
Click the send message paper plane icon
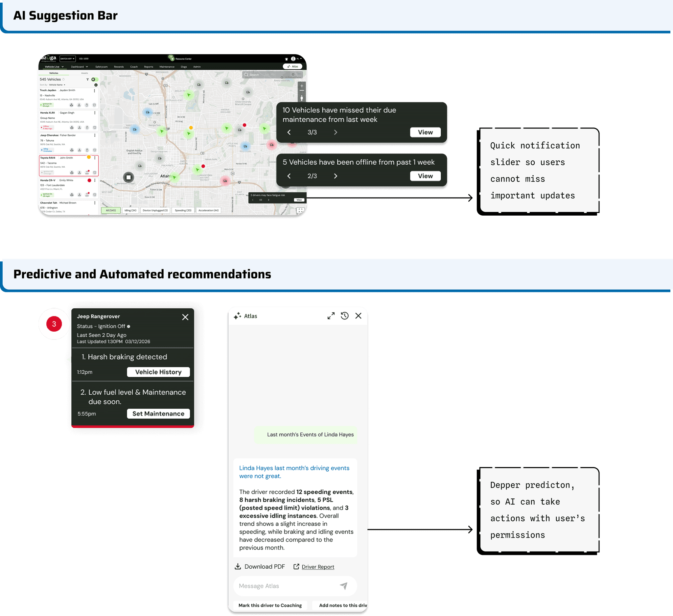tap(343, 586)
